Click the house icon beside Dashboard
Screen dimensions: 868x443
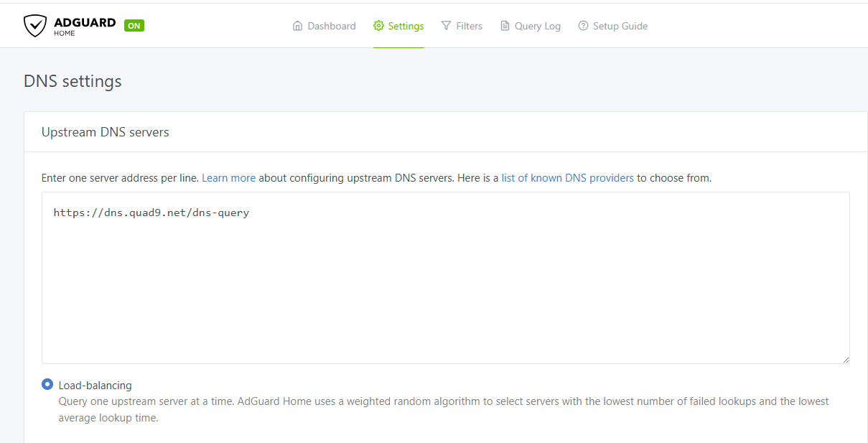298,26
